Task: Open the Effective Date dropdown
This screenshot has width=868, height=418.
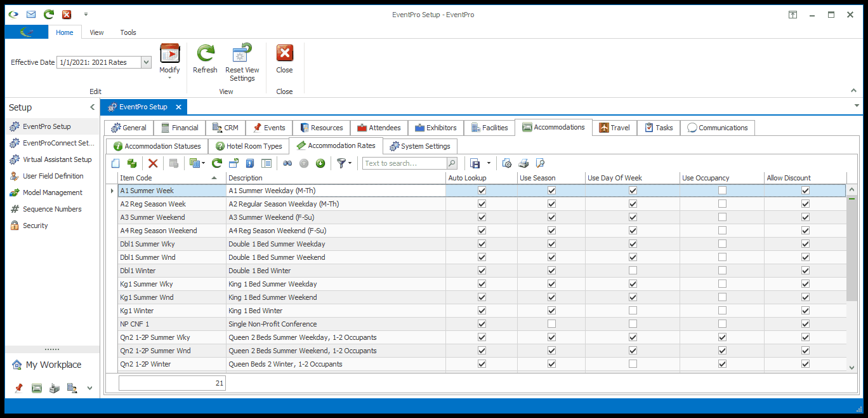Action: pyautogui.click(x=146, y=62)
